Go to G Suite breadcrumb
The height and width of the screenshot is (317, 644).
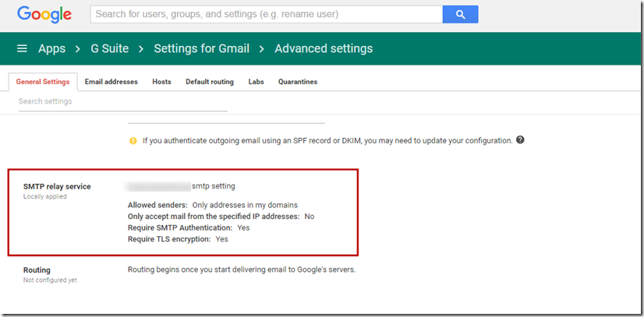(x=110, y=49)
